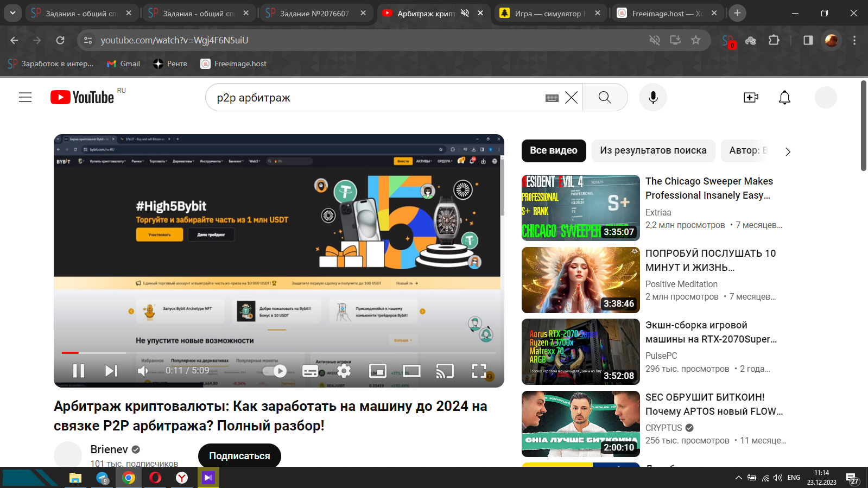Open the Positive Meditation channel
The width and height of the screenshot is (868, 488).
click(681, 284)
